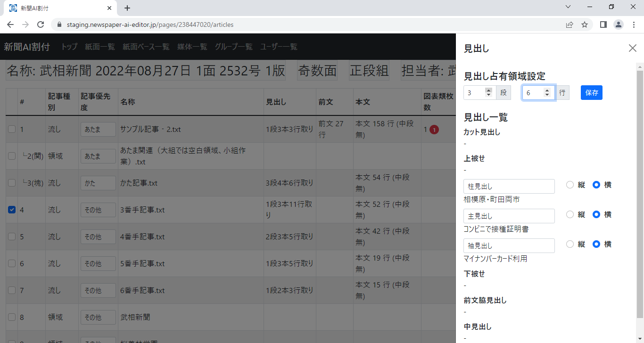The image size is (644, 343).
Task: Close the 見出し side panel
Action: click(633, 48)
